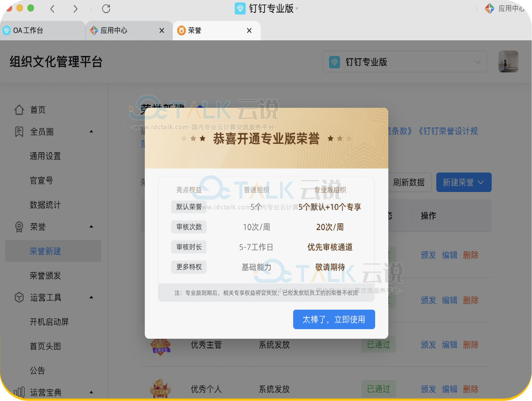Click 编辑 in the 优秀个人 row
Image resolution: width=532 pixels, height=401 pixels.
coord(449,389)
